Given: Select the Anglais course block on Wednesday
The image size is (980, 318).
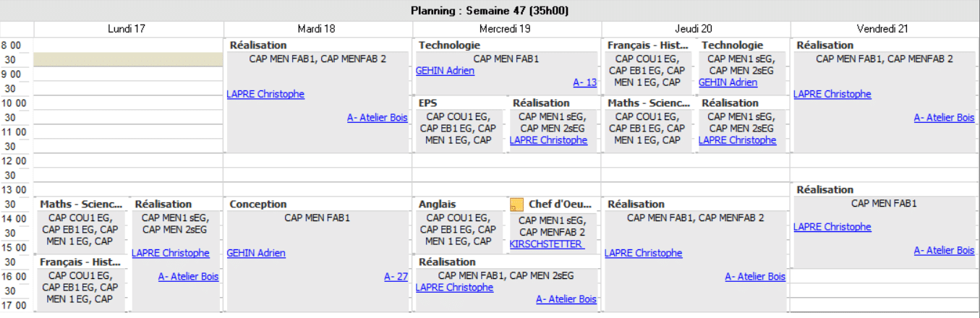Looking at the screenshot, I should coord(458,225).
